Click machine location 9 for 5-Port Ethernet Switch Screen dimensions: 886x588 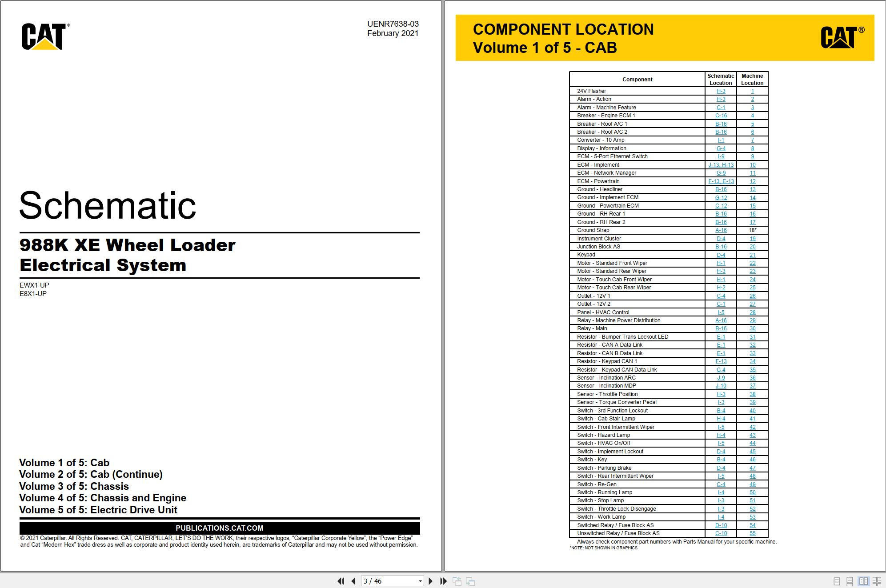click(x=752, y=156)
